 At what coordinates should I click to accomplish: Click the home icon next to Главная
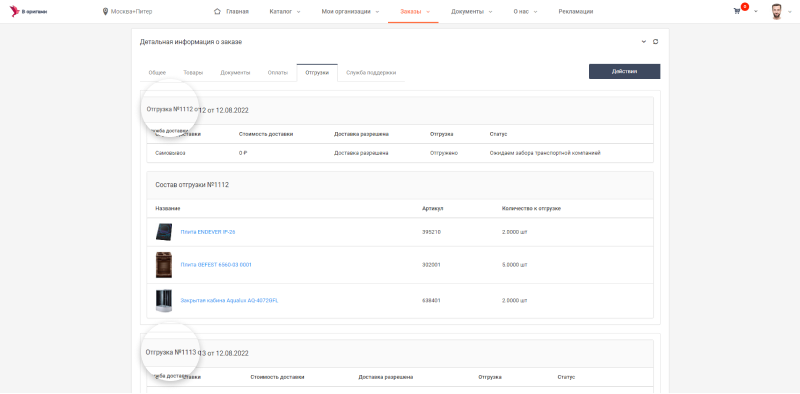217,11
